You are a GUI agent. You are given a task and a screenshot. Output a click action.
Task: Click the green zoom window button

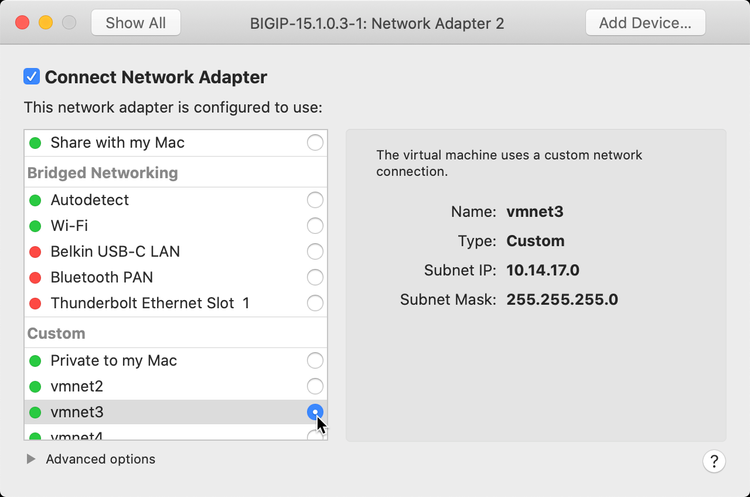69,22
